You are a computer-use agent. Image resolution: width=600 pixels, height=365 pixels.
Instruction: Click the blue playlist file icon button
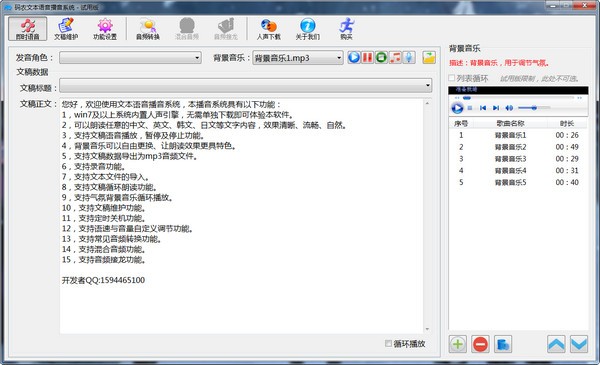pyautogui.click(x=503, y=344)
